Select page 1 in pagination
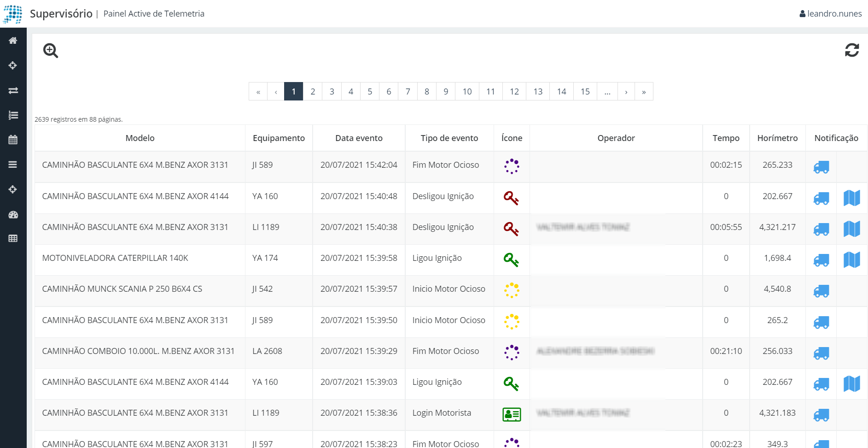The image size is (868, 448). tap(294, 92)
